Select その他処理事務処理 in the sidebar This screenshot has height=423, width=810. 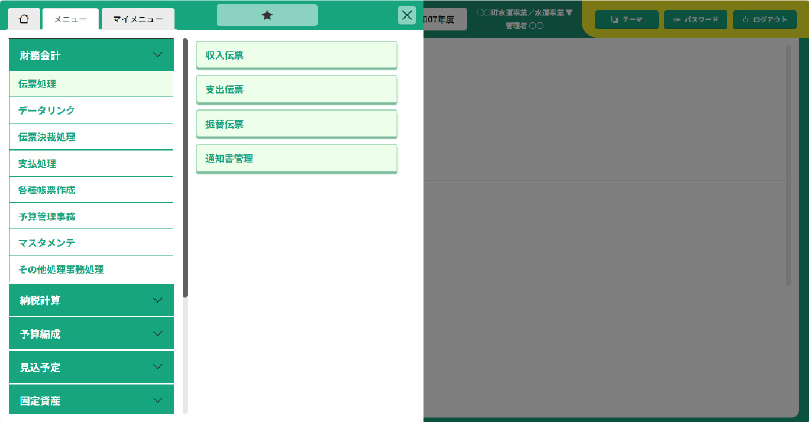click(x=91, y=270)
